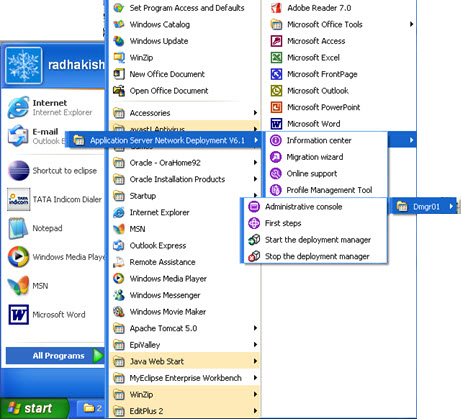Click the Microsoft Excel icon

click(276, 58)
